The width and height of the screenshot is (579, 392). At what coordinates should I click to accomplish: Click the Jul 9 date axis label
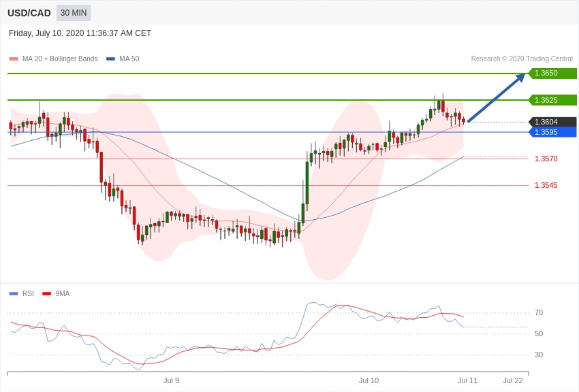pyautogui.click(x=172, y=380)
